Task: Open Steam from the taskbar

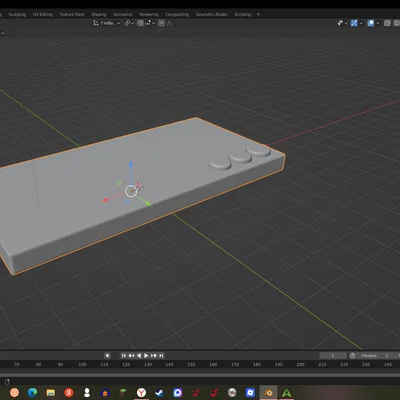Action: coord(159,393)
